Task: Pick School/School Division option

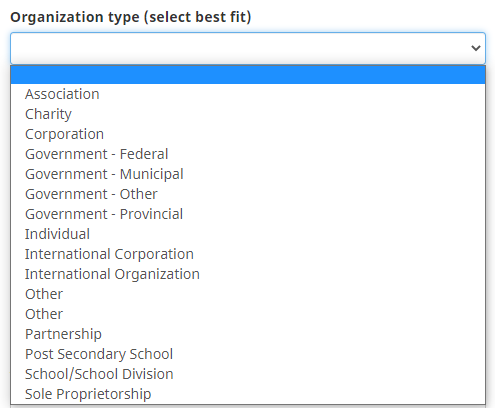Action: [248, 374]
